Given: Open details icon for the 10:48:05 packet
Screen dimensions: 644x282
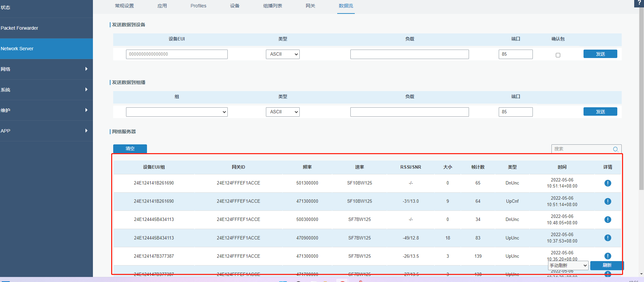Looking at the screenshot, I should point(608,220).
